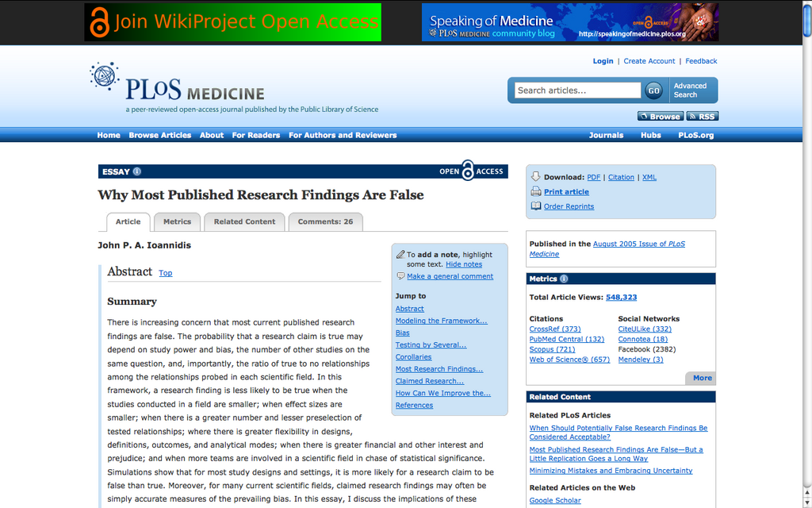
Task: Click the Login link
Action: pyautogui.click(x=603, y=61)
